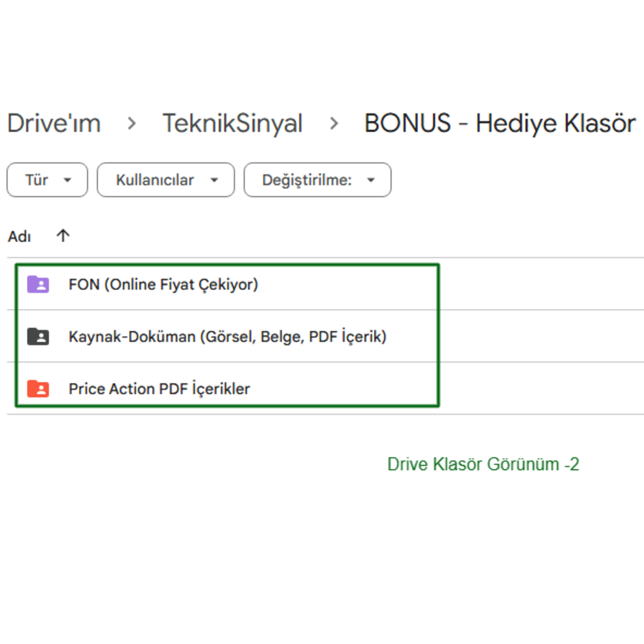This screenshot has height=644, width=644.
Task: Click chevron between TeknikSinyal and BONUS
Action: [334, 123]
